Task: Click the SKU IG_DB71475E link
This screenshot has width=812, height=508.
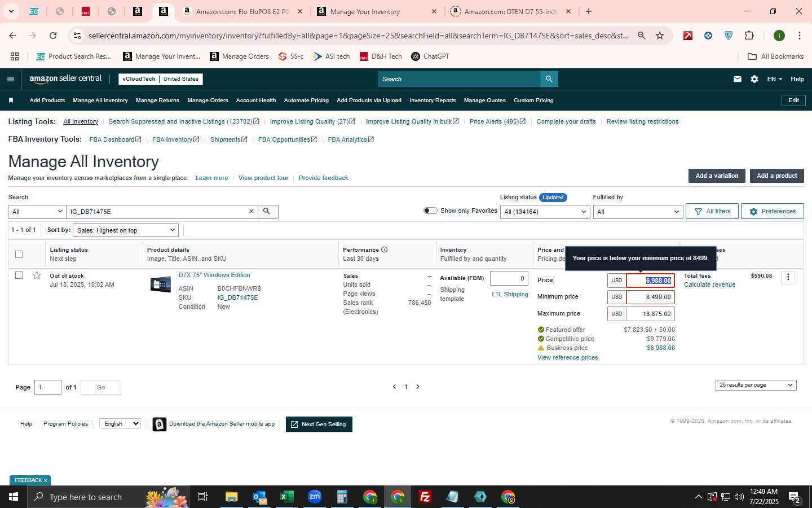Action: 237,297
